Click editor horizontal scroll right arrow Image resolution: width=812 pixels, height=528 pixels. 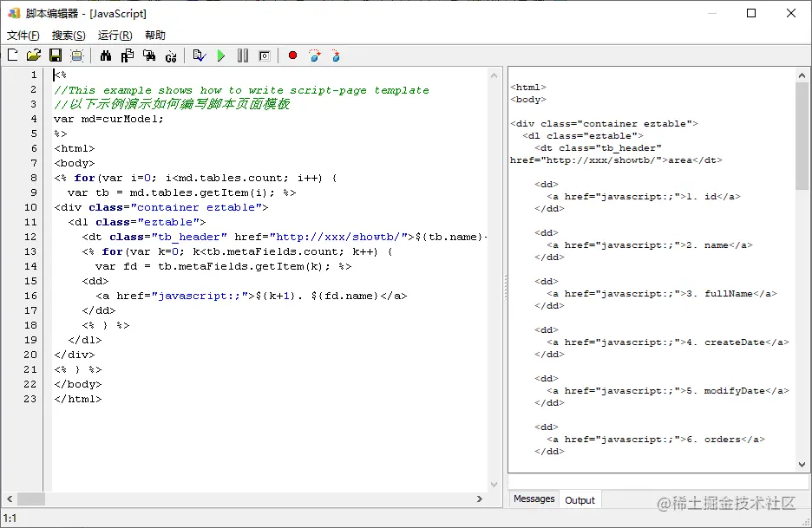[x=480, y=499]
